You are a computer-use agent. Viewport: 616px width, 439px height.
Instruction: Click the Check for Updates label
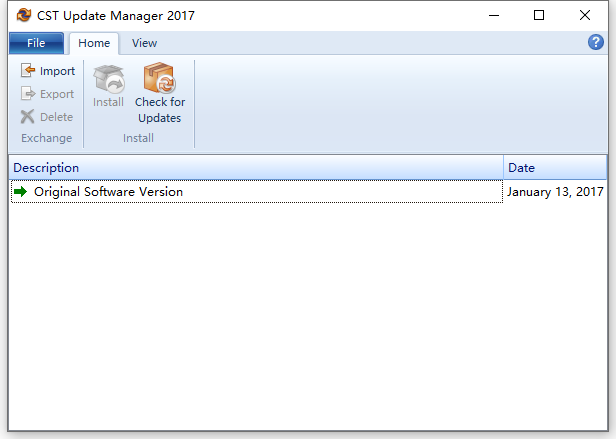(160, 110)
